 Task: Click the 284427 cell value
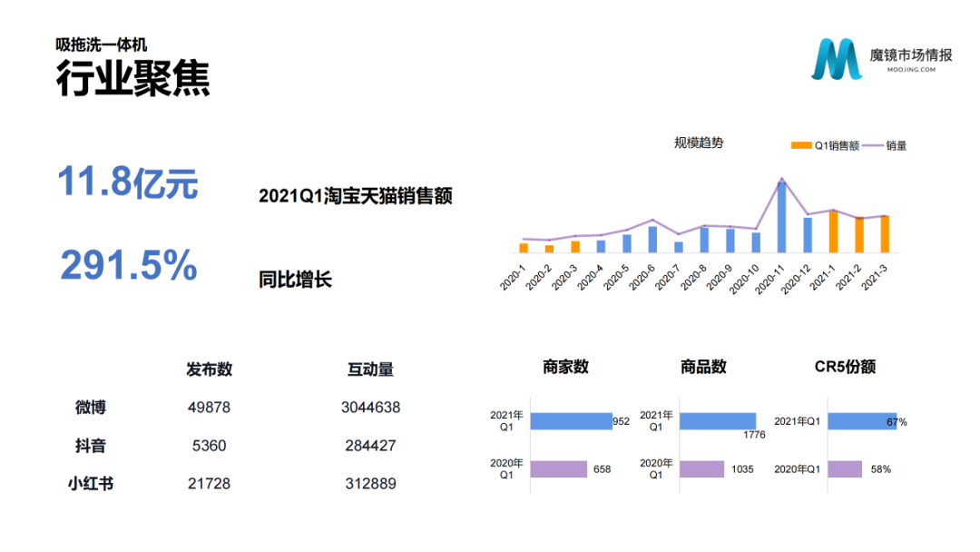tap(370, 446)
